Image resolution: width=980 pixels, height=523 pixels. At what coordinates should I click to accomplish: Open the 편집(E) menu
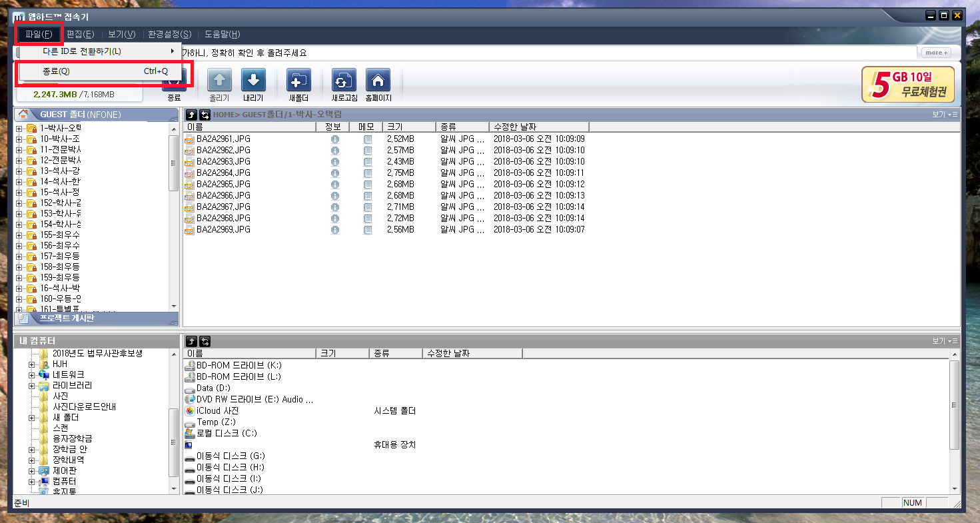pyautogui.click(x=81, y=35)
